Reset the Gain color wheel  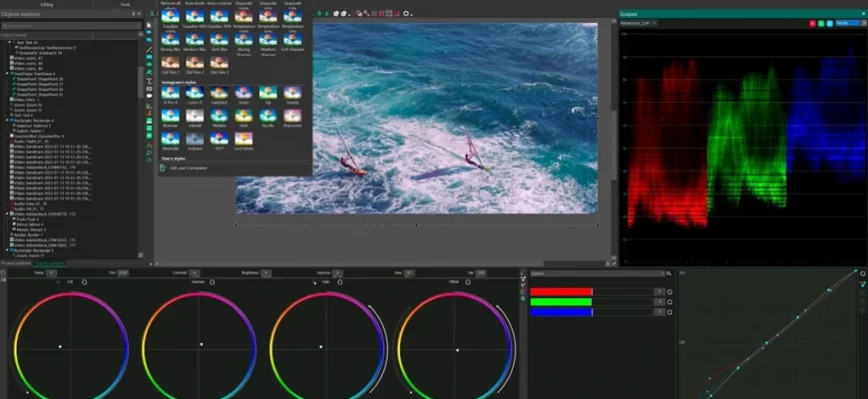(340, 281)
